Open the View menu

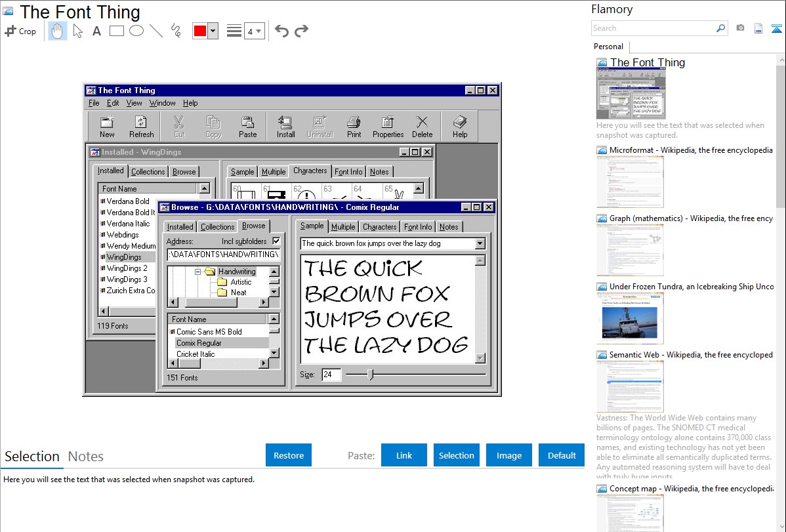[x=134, y=103]
